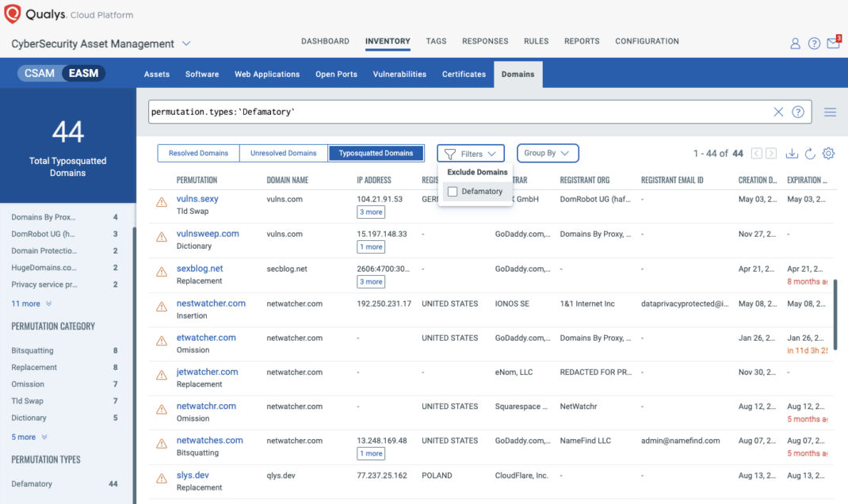Refresh the typosquatted domains list
The image size is (848, 504).
coord(810,153)
